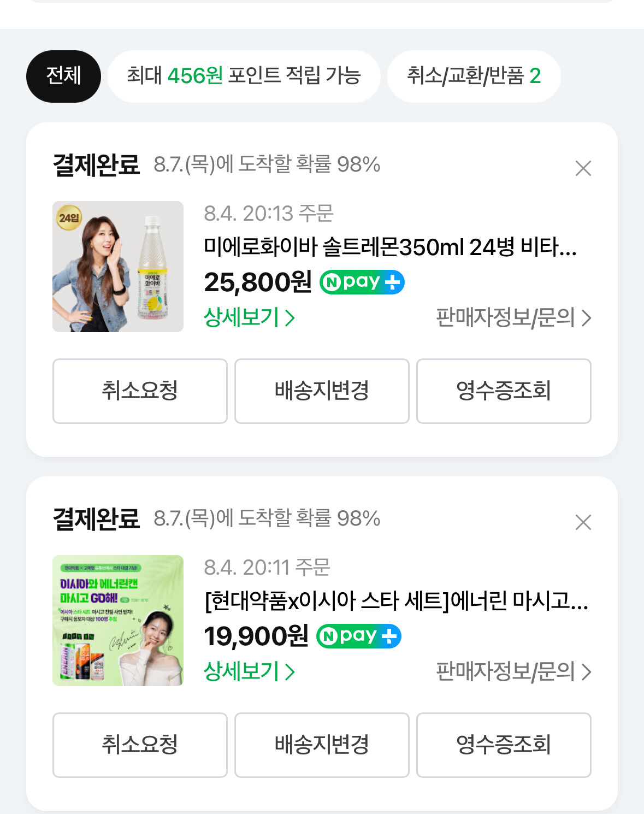644x814 pixels.
Task: Open the 미에로화이바 솔트레몬350ml product title
Action: (x=389, y=247)
